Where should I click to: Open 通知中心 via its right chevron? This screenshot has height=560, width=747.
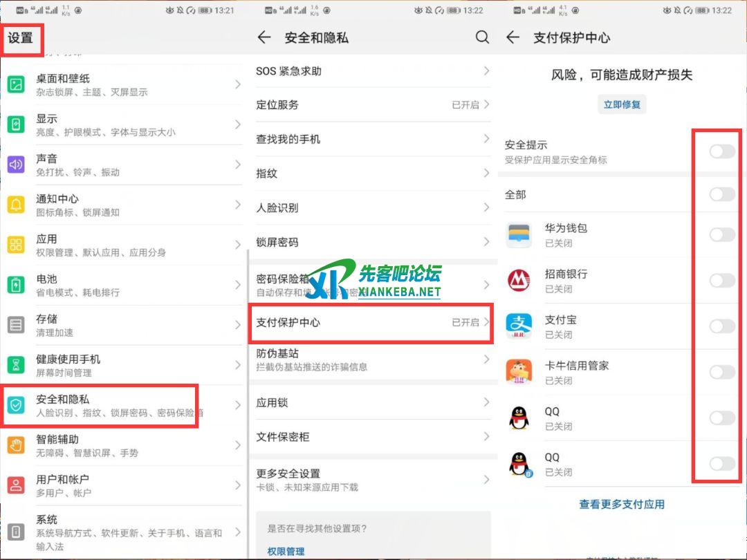click(237, 205)
